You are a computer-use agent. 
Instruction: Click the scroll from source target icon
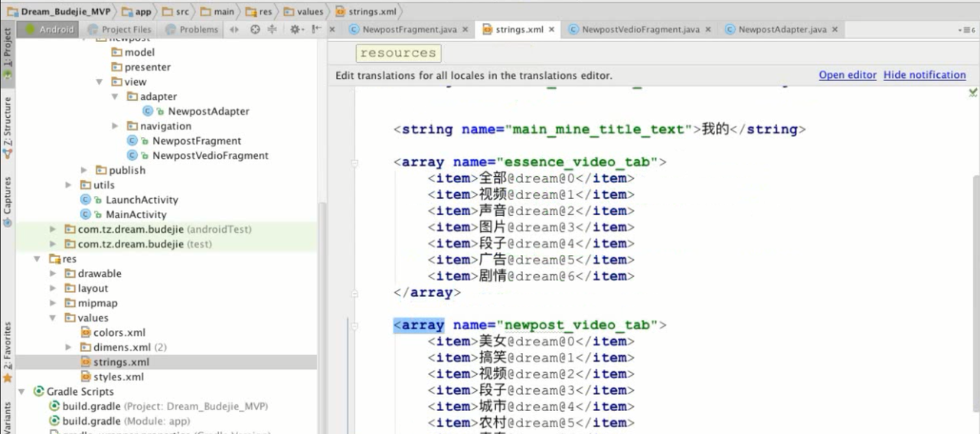255,29
